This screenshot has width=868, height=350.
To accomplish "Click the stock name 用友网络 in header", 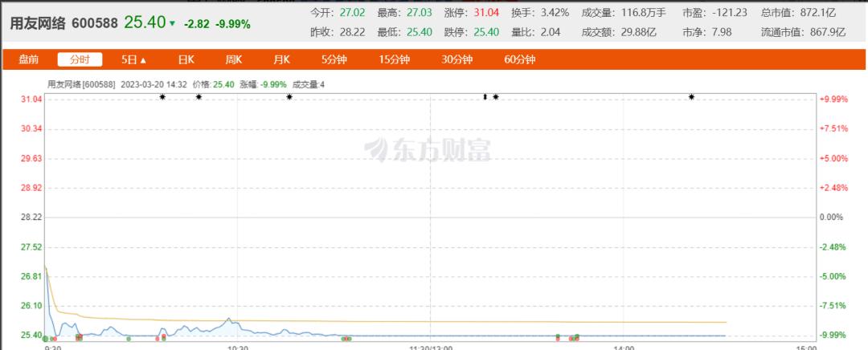I will [37, 23].
